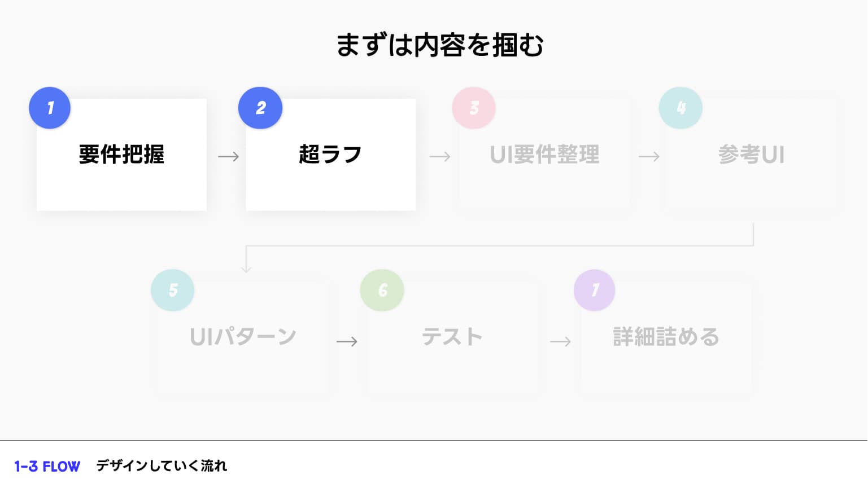Screen dimensions: 868x488
Task: Click the pink number 3 circle badge
Action: coord(474,108)
